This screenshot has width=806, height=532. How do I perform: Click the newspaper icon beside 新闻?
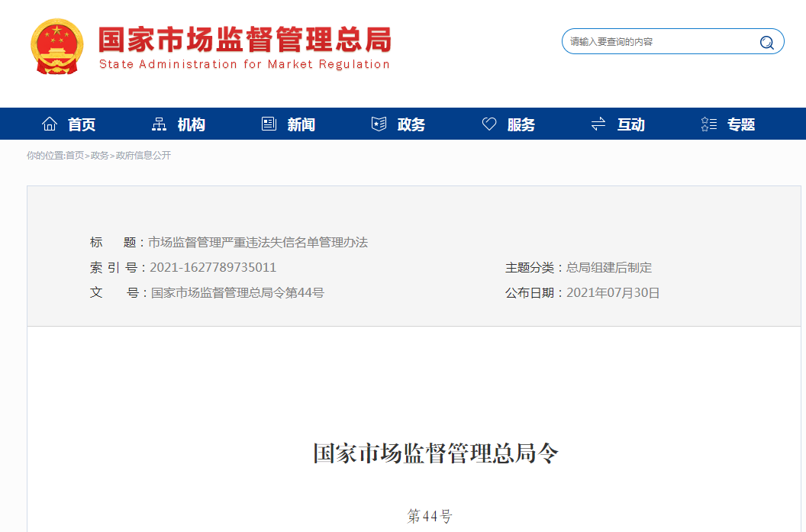click(x=269, y=124)
